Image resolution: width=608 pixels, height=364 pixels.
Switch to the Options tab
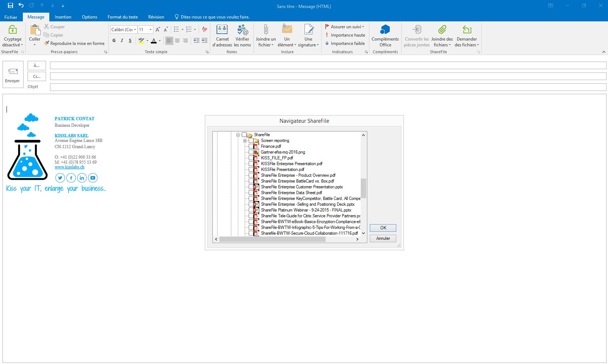click(90, 17)
